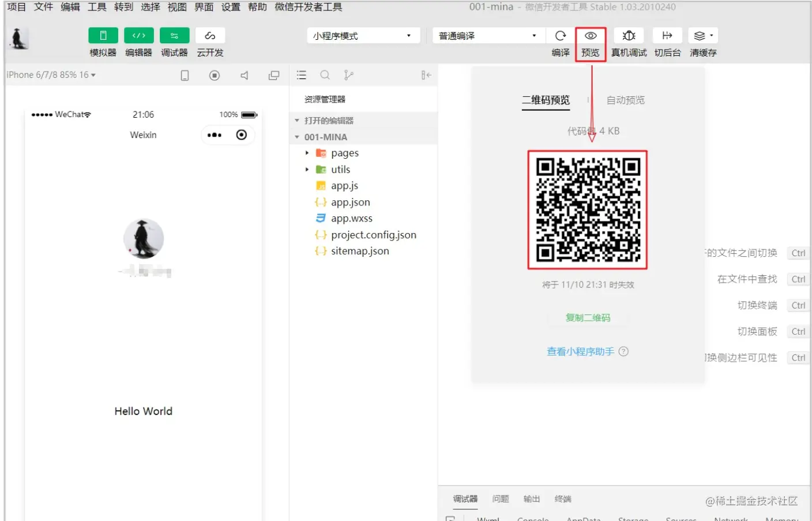Open the 帮助 menu
Viewport: 812px width, 521px height.
tap(257, 7)
